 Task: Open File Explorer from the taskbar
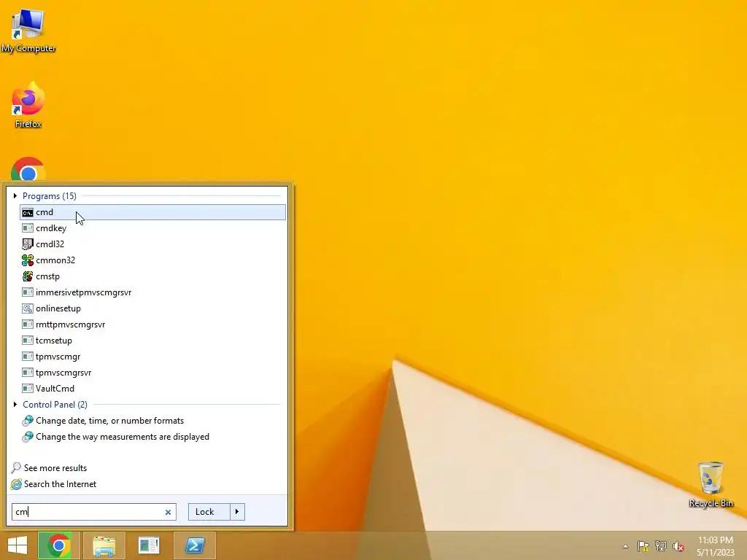[x=104, y=545]
